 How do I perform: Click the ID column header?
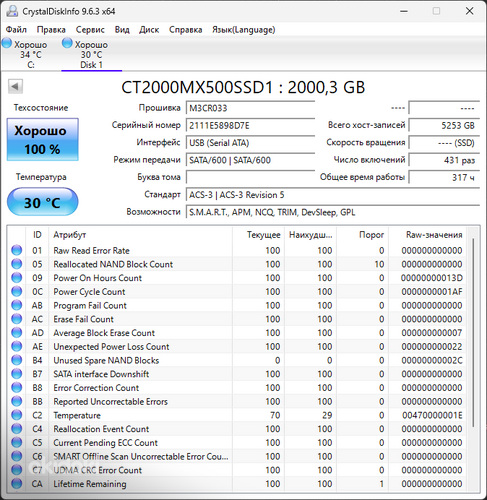coord(37,235)
